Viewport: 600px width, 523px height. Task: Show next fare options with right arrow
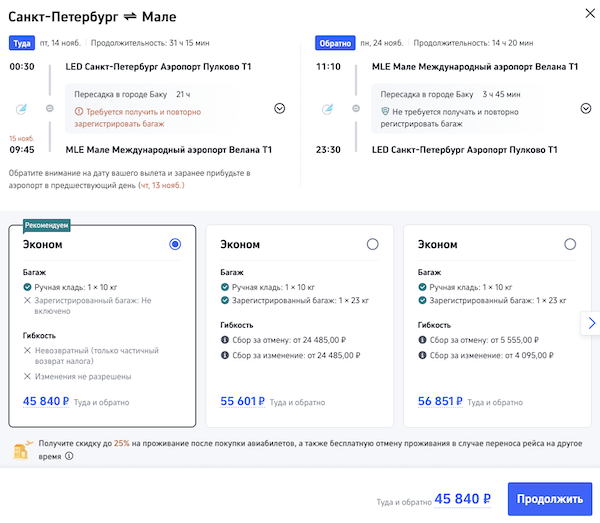pyautogui.click(x=591, y=323)
